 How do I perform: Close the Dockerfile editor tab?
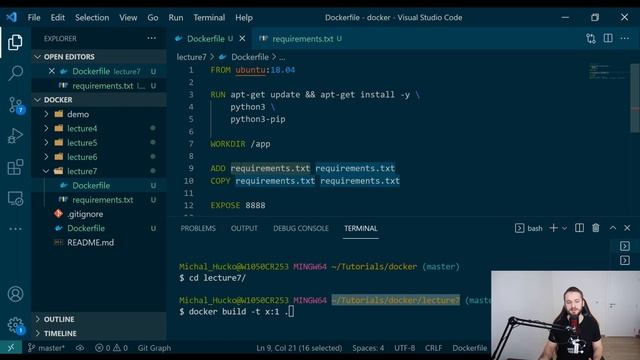point(242,38)
